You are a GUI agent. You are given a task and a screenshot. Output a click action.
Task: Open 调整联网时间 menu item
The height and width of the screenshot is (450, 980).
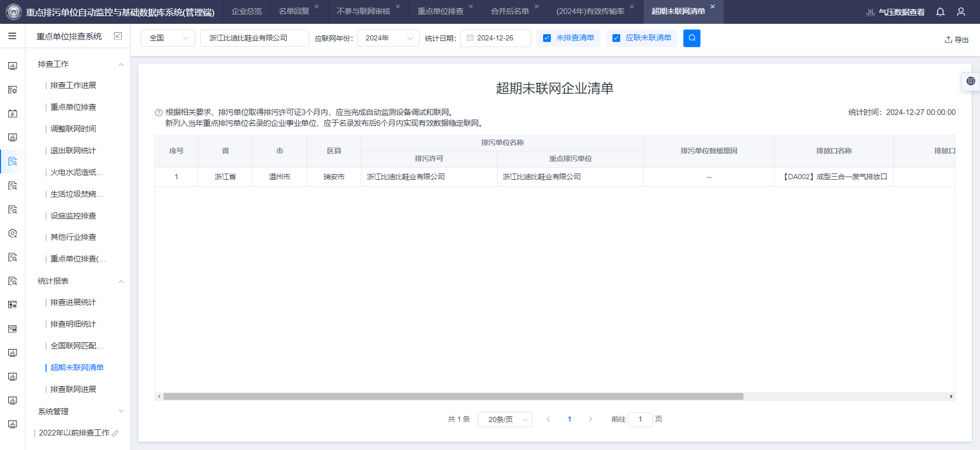73,129
